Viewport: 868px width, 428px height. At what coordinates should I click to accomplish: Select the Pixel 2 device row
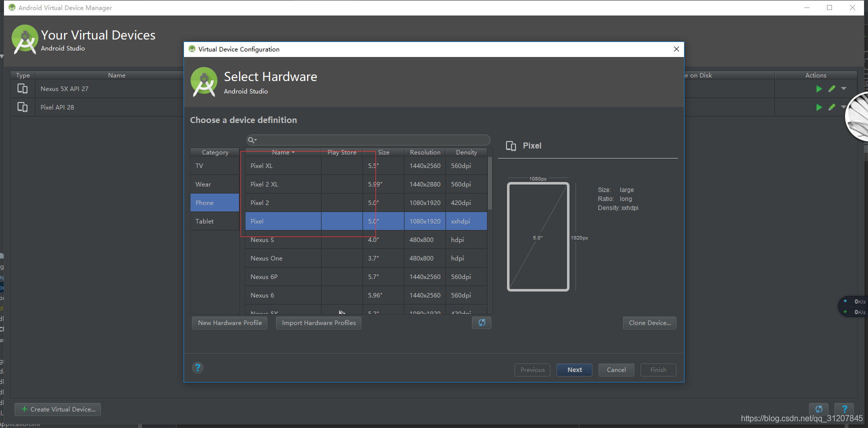[x=366, y=202]
